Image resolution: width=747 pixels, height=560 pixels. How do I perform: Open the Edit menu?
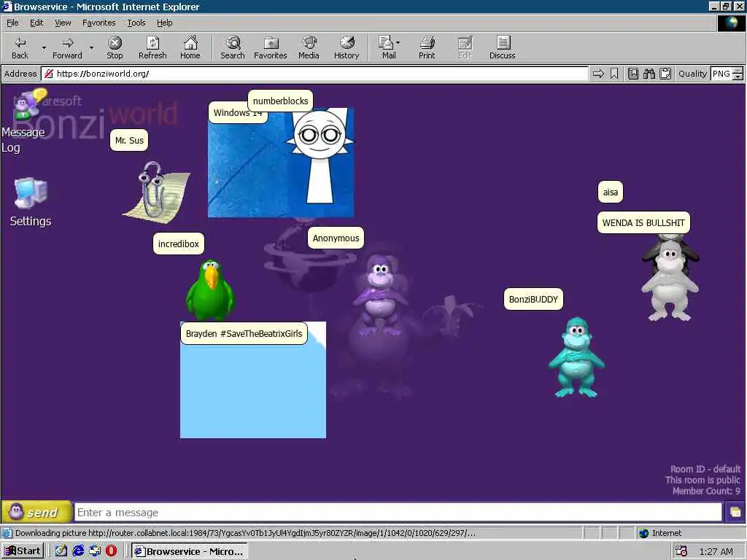point(36,23)
